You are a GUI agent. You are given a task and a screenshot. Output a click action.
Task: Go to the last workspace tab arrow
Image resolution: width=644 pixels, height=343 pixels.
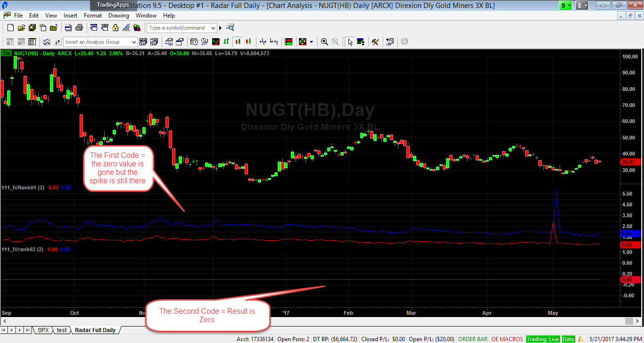[27, 330]
